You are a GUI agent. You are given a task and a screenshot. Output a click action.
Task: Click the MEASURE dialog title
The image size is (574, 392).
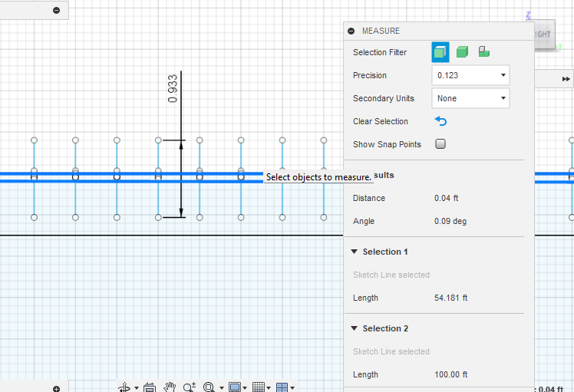point(381,31)
